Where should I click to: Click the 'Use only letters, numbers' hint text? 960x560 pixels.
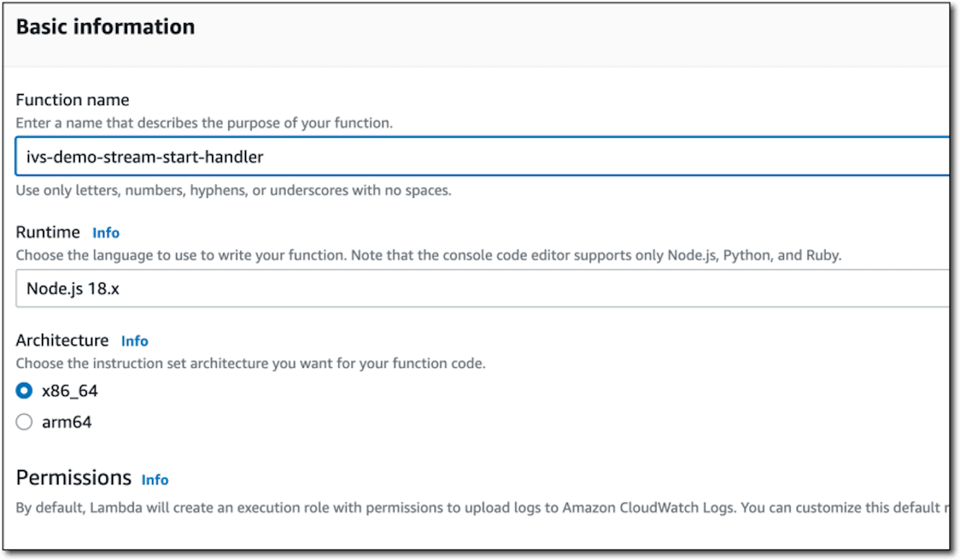click(x=233, y=190)
